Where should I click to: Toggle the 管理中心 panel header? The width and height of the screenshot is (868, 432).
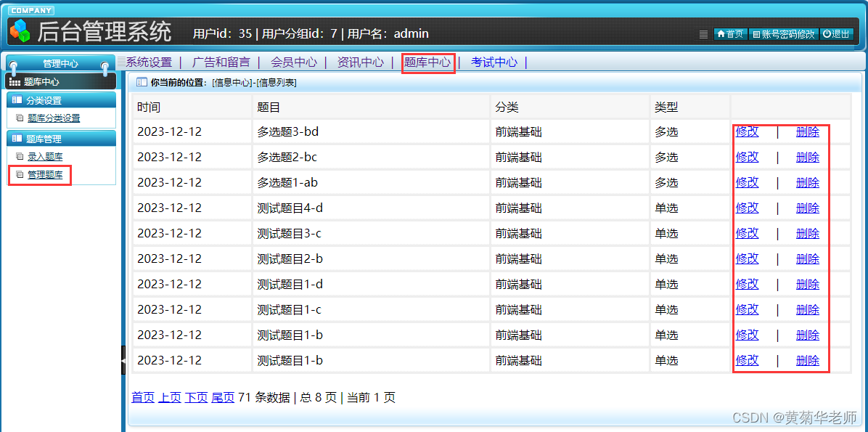(x=60, y=62)
